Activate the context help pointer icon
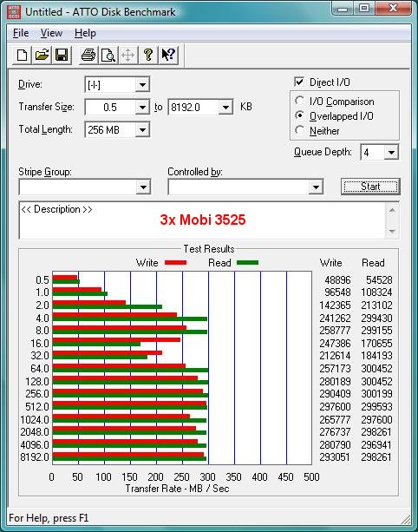This screenshot has width=418, height=532. 168,55
